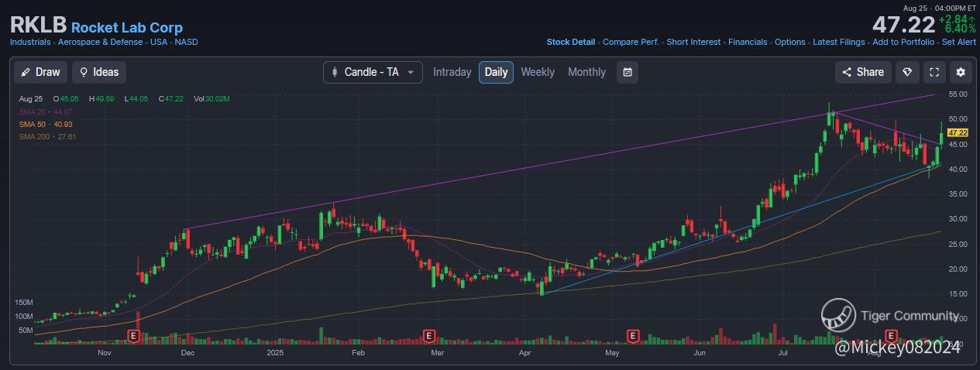Click the diamond premium icon
This screenshot has height=370, width=980.
coord(907,72)
